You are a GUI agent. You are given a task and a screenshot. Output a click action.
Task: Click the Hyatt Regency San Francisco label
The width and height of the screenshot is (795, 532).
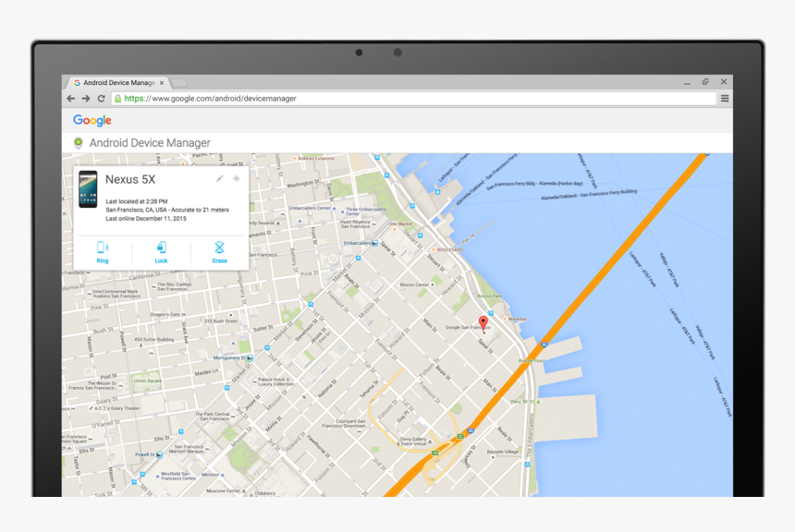[355, 224]
